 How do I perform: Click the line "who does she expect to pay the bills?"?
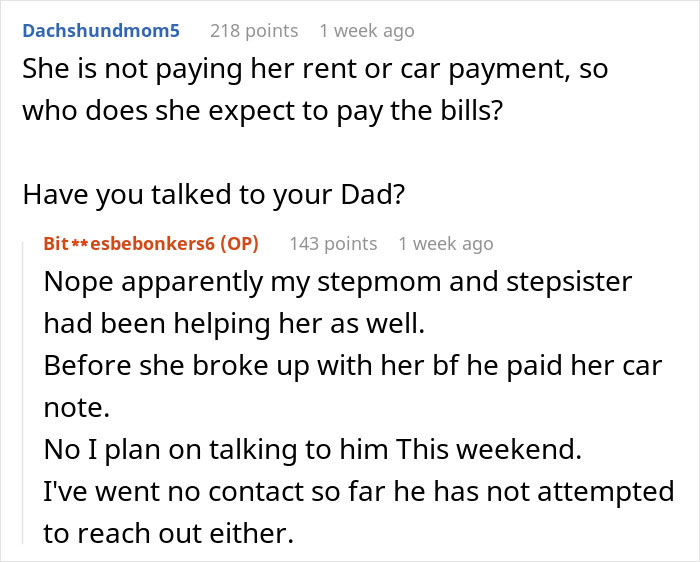(x=262, y=109)
